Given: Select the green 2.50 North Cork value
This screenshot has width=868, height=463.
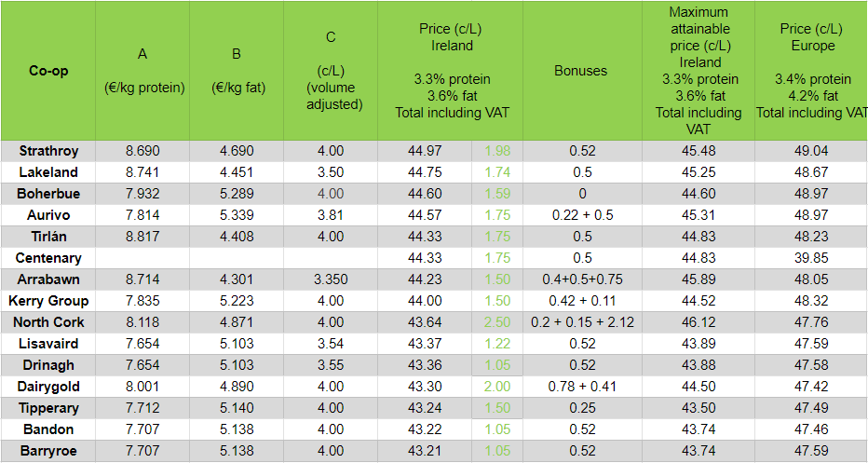Looking at the screenshot, I should (x=497, y=322).
